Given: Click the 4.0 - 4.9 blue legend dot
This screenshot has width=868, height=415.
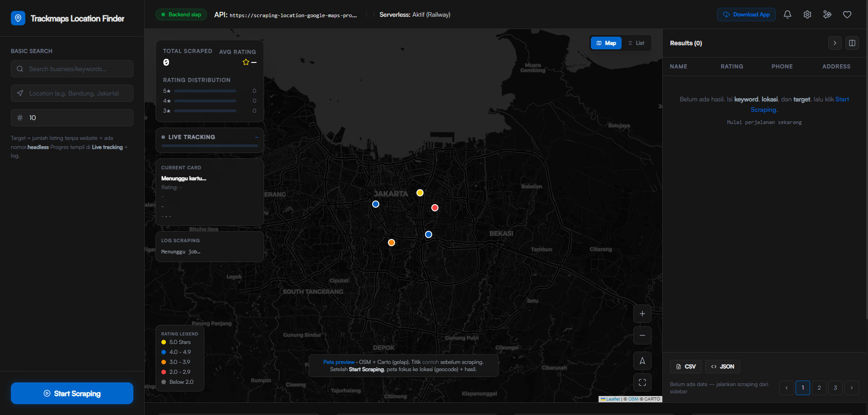Looking at the screenshot, I should click(164, 352).
